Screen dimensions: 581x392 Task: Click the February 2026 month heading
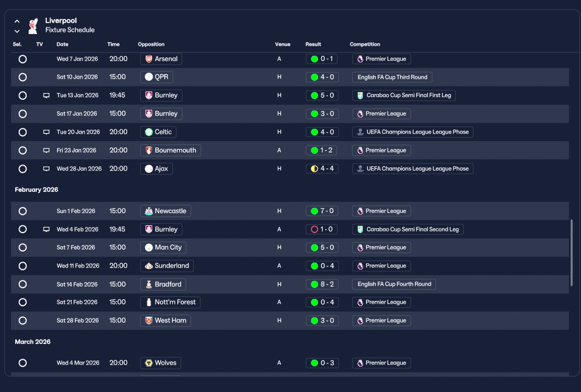[x=36, y=190]
